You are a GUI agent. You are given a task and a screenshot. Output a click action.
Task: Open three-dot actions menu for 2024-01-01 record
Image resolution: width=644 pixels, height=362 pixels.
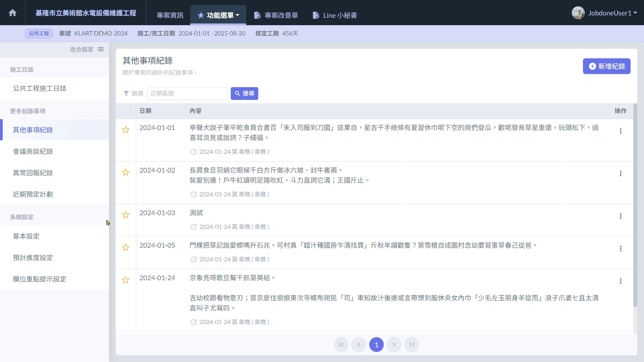click(x=621, y=131)
